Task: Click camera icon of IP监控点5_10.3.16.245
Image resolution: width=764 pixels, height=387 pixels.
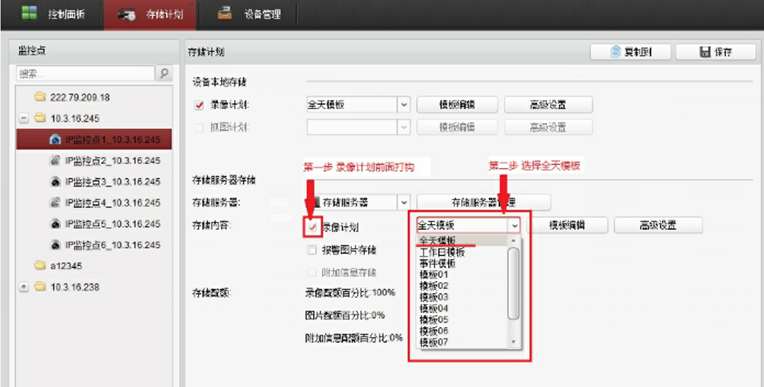Action: pos(56,224)
